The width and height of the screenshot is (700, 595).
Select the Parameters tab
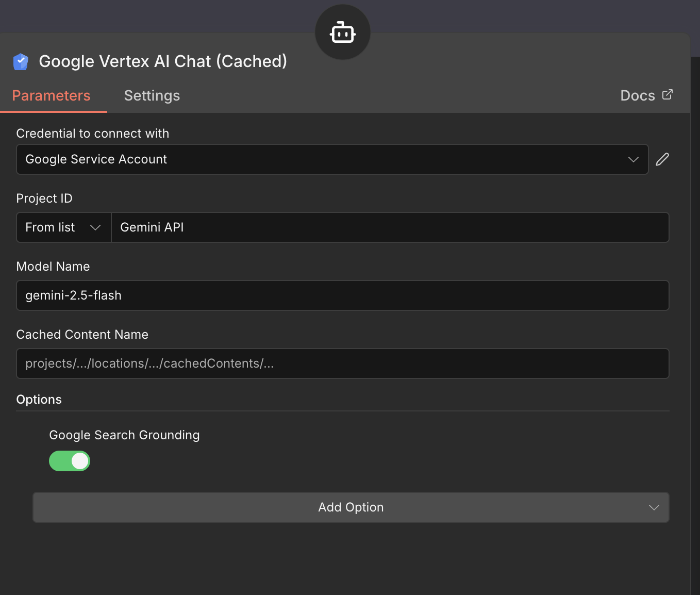[x=52, y=96]
